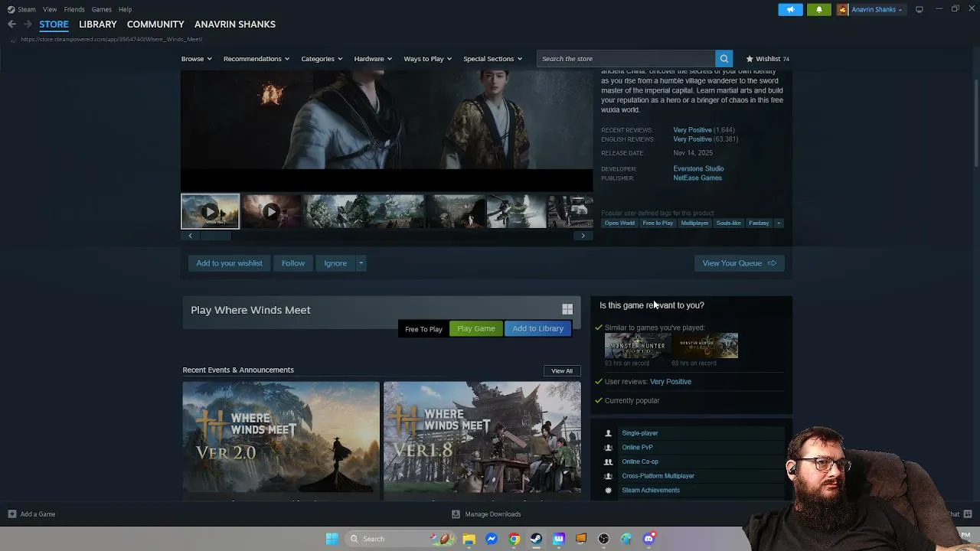This screenshot has height=551, width=980.
Task: Open Discord from the taskbar
Action: coord(648,539)
